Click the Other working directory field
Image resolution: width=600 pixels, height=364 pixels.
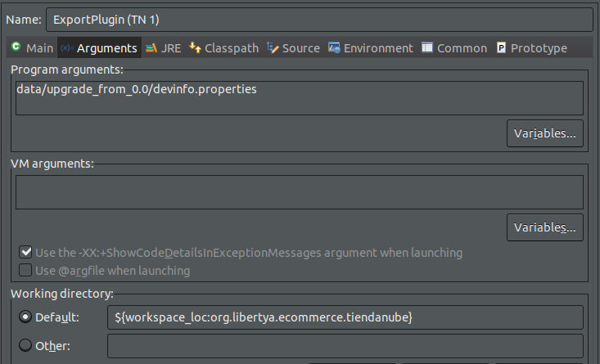[345, 346]
